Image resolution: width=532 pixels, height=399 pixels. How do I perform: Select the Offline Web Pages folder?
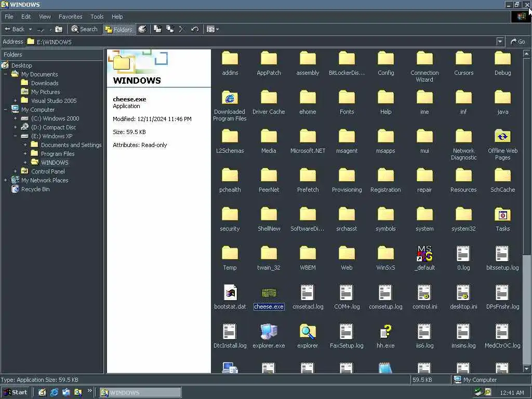(x=502, y=144)
